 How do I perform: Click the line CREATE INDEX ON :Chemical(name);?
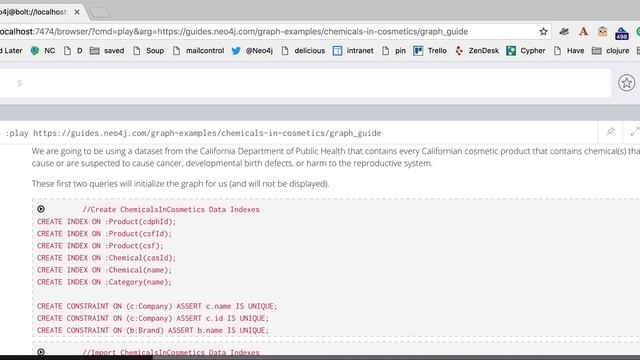pyautogui.click(x=104, y=270)
